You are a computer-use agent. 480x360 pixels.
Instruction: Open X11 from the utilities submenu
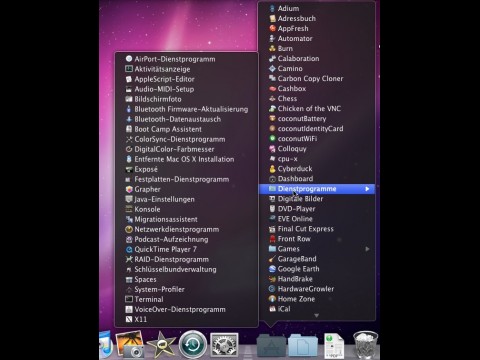click(187, 319)
